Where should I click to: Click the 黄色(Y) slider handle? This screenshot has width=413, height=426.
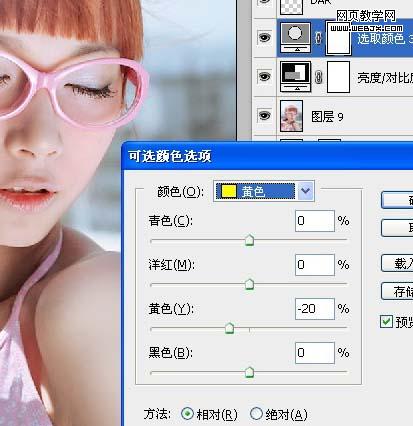[x=229, y=328]
